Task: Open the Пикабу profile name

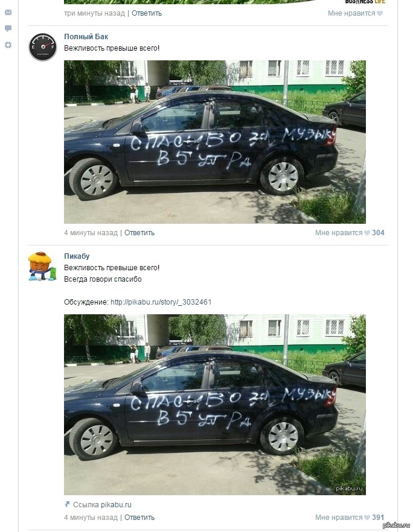Action: [x=77, y=256]
